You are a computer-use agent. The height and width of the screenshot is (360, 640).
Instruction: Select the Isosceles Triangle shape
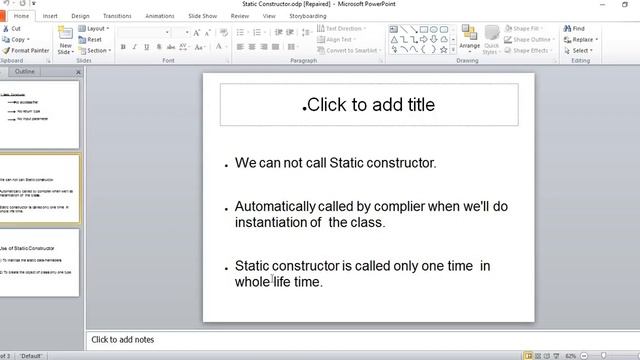[394, 40]
